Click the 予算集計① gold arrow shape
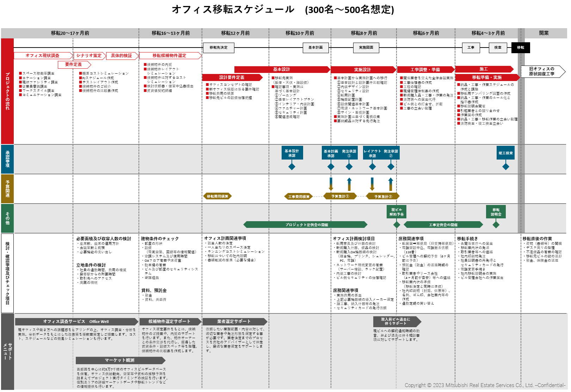Screen dimensions: 571x392 coord(340,196)
